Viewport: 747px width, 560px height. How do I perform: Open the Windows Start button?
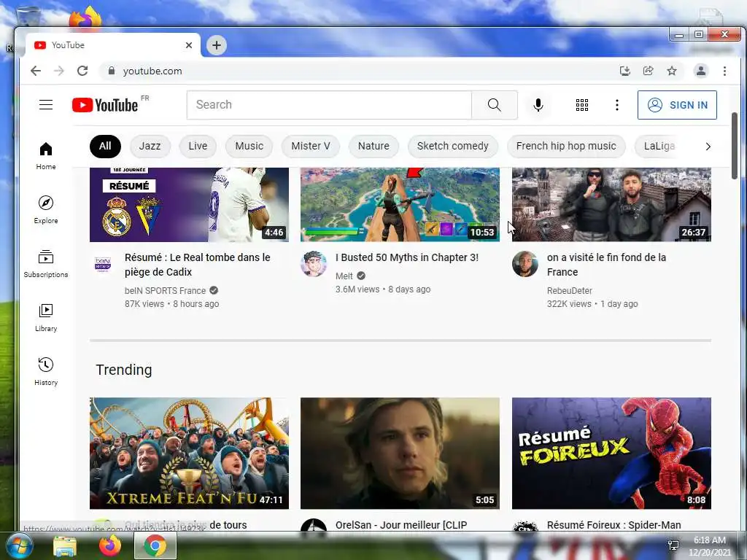tap(19, 545)
